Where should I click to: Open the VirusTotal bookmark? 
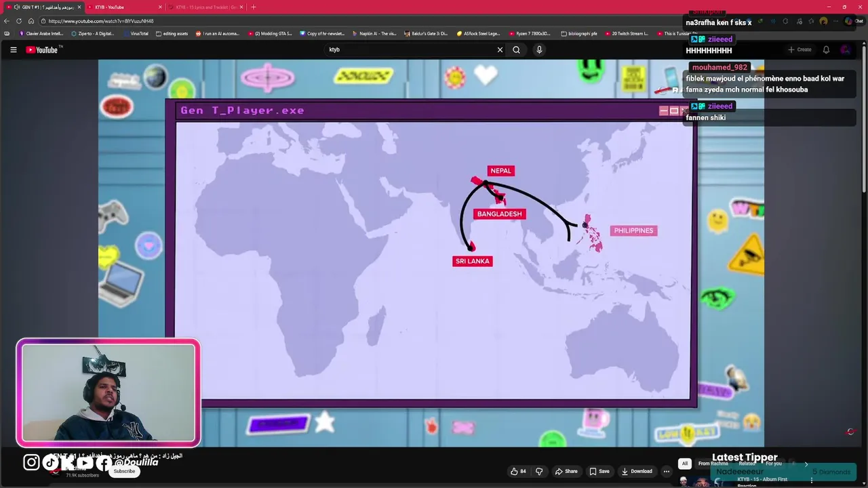(x=136, y=33)
